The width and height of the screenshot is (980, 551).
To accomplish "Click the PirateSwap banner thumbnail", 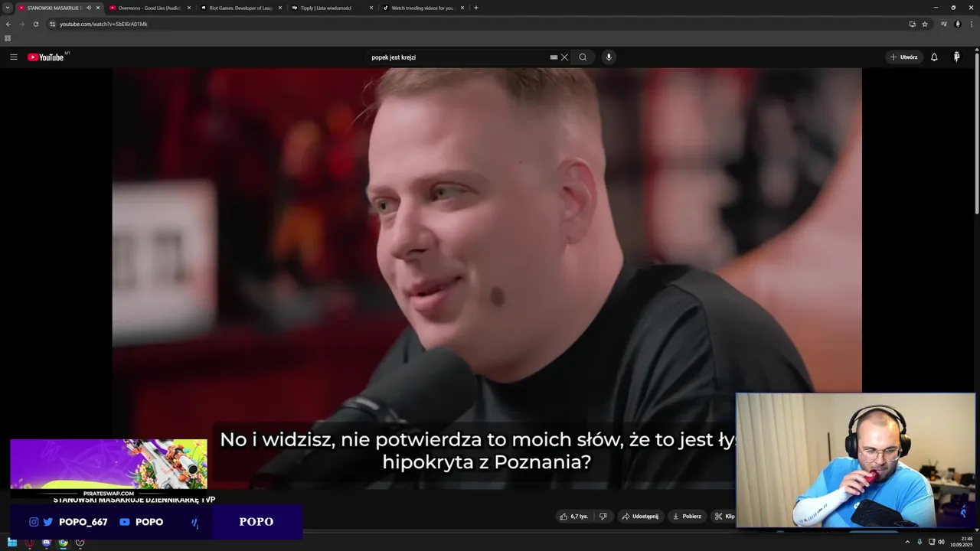I will coord(109,468).
